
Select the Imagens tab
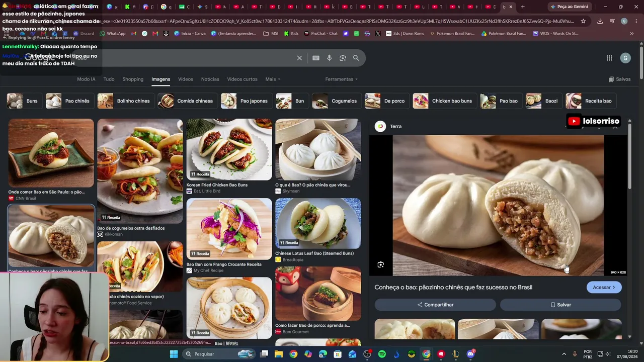coord(161,79)
